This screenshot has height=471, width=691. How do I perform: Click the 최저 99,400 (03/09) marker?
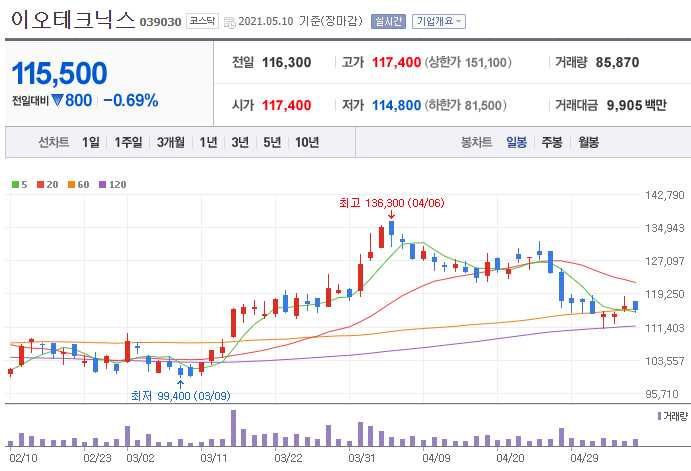pos(181,396)
